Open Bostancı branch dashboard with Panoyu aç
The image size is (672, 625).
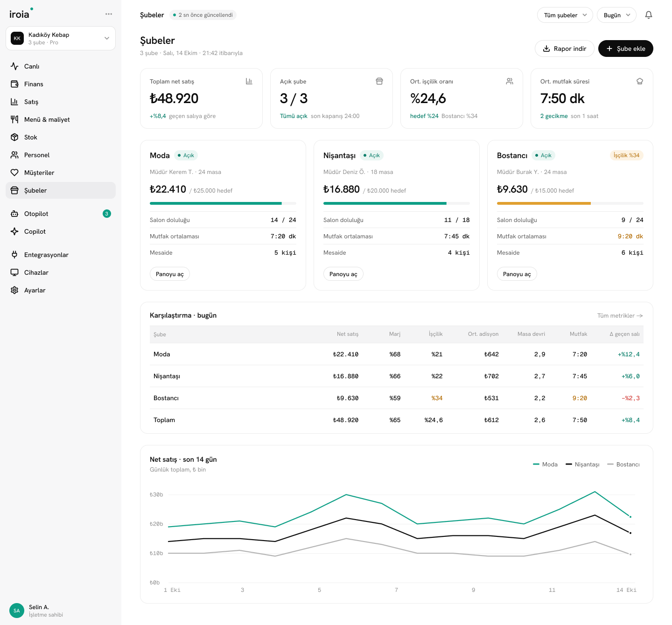click(x=517, y=274)
